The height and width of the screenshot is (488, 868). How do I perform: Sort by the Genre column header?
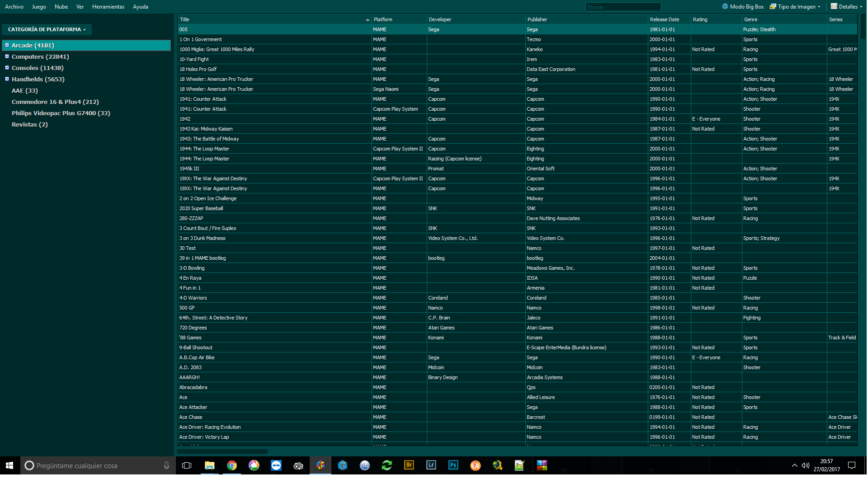point(784,19)
